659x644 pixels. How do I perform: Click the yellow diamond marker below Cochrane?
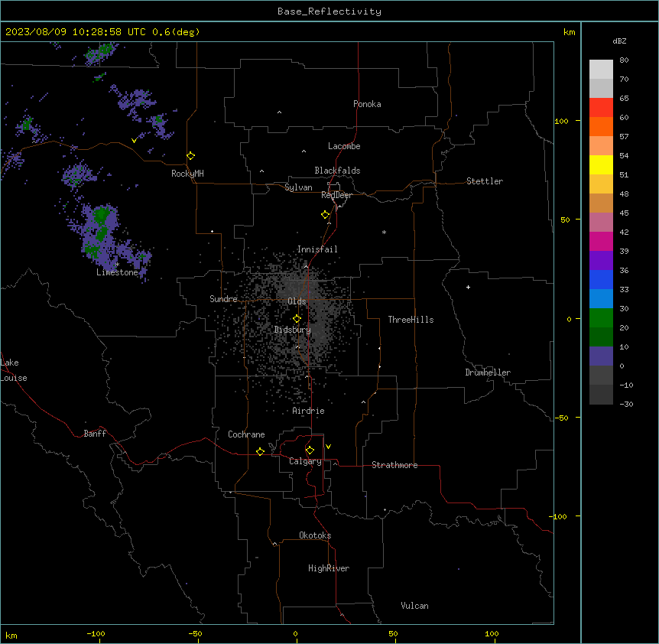pyautogui.click(x=260, y=451)
